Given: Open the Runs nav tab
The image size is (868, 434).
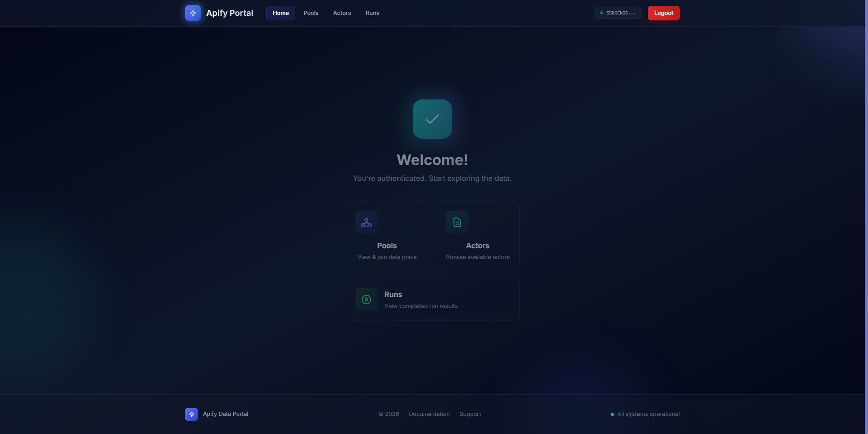Looking at the screenshot, I should [x=372, y=13].
